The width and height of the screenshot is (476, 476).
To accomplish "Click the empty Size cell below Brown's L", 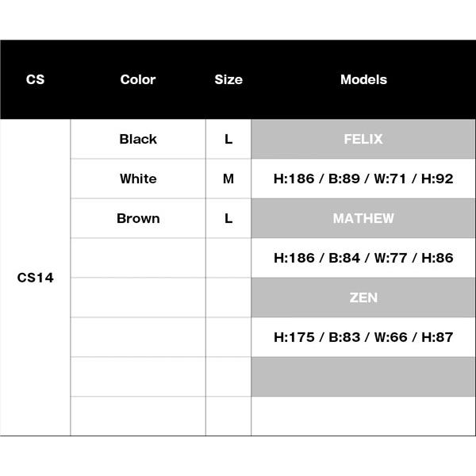I will click(228, 258).
